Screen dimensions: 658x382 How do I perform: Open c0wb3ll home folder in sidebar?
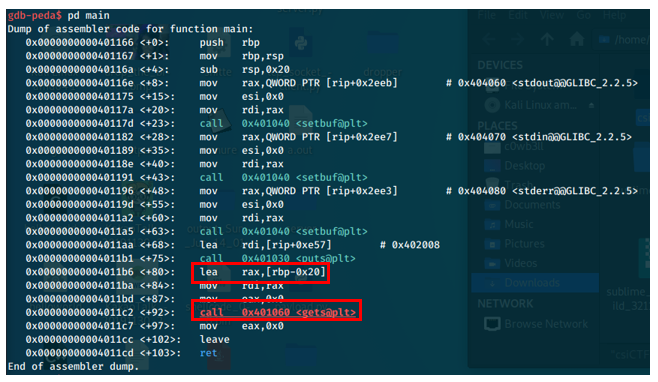pos(524,147)
